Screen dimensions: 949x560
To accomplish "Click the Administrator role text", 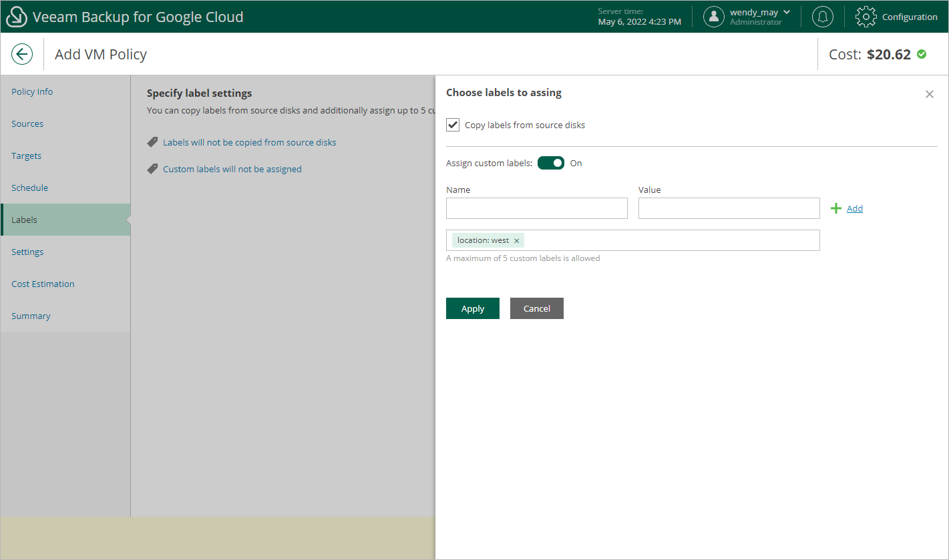I will 756,22.
